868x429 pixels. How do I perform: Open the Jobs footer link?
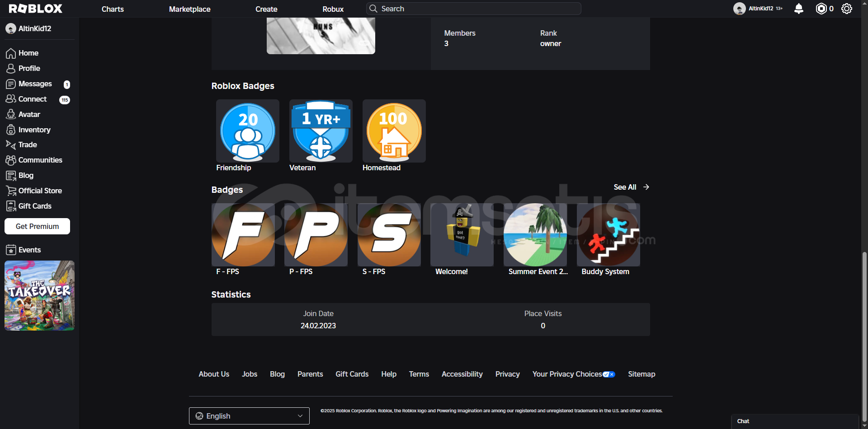250,374
